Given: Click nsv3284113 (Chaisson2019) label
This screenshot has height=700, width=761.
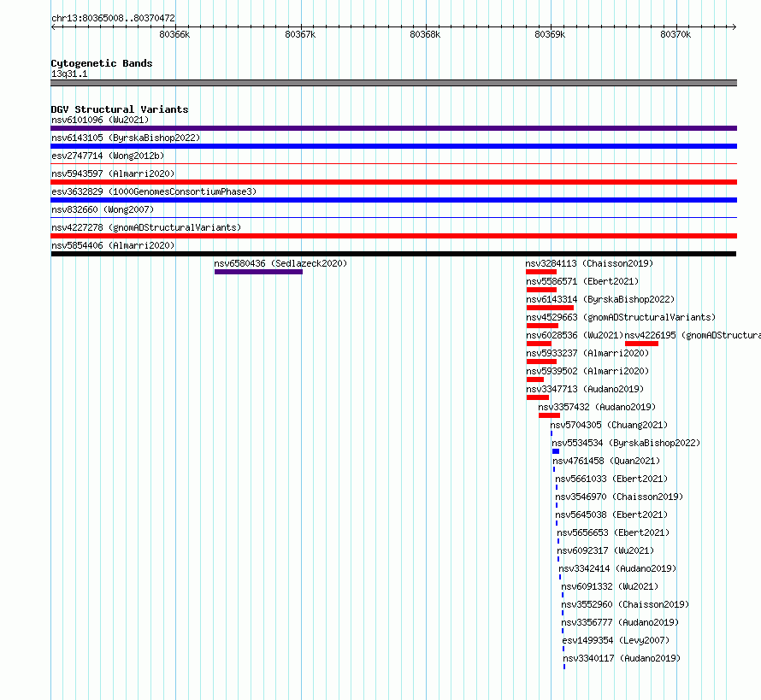Looking at the screenshot, I should [589, 263].
